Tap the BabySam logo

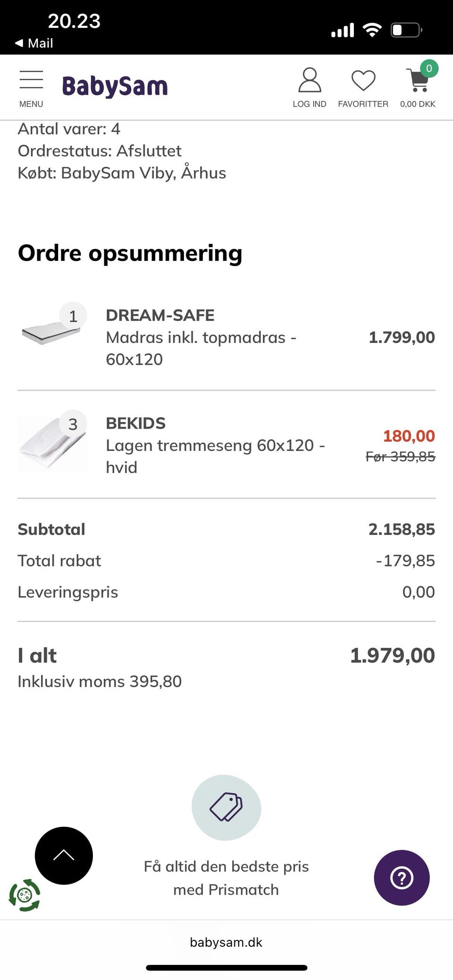pos(115,86)
